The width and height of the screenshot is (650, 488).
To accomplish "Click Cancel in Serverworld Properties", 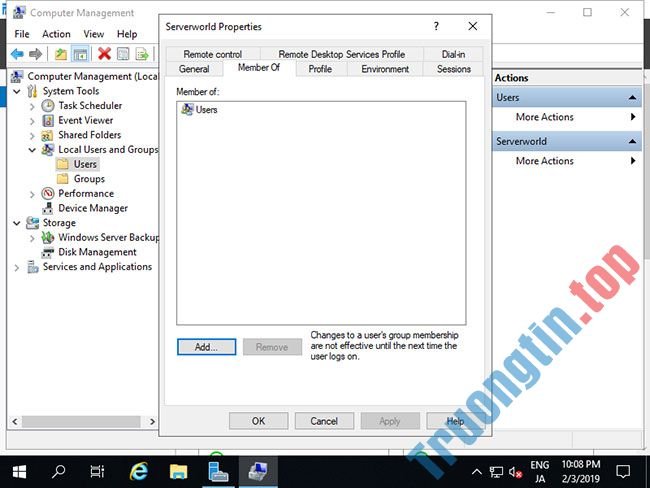I will coord(324,421).
